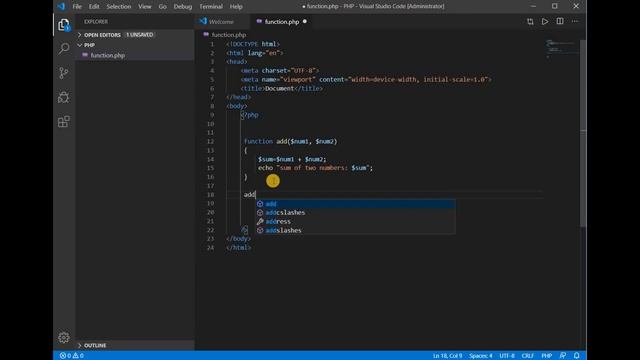Open the Help menu
Screen dimensions: 640x360
[236, 7]
